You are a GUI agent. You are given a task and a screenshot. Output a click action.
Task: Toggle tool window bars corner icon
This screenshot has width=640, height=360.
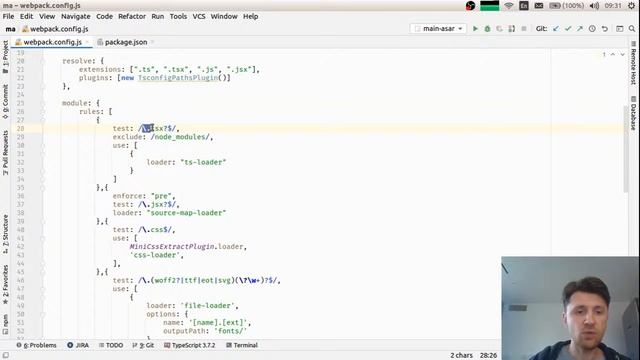point(6,356)
